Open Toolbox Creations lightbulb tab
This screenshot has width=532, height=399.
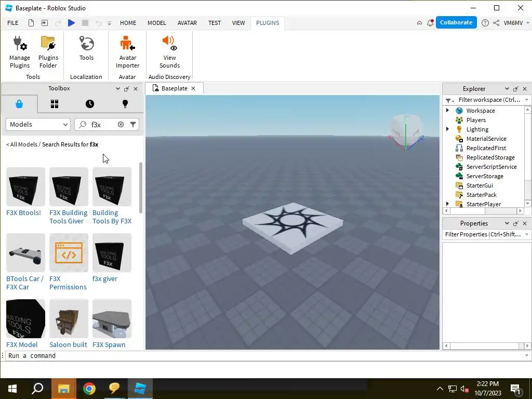pyautogui.click(x=125, y=104)
